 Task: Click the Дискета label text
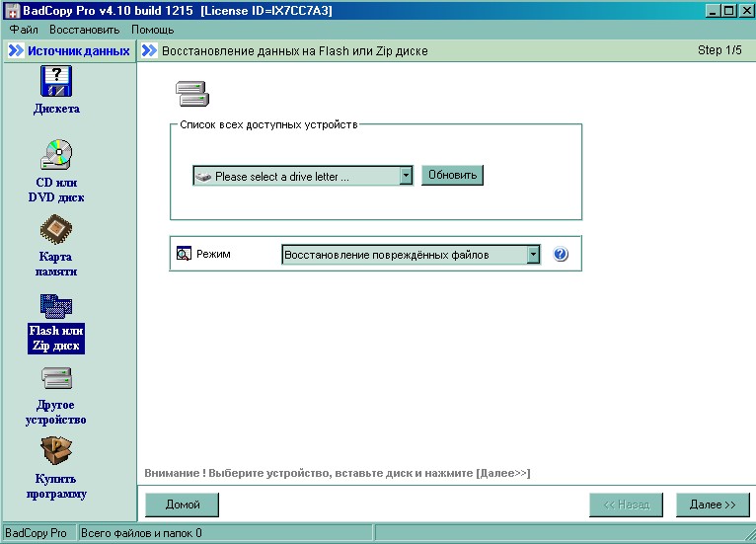(x=56, y=109)
